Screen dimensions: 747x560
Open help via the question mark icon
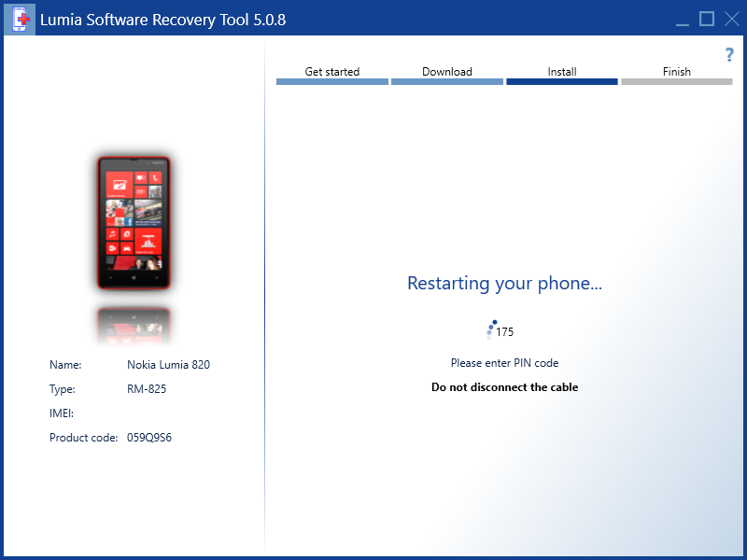pyautogui.click(x=729, y=55)
